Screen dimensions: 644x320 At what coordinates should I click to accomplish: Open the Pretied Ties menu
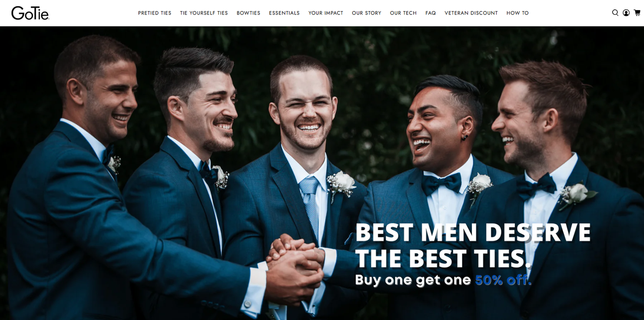[155, 13]
